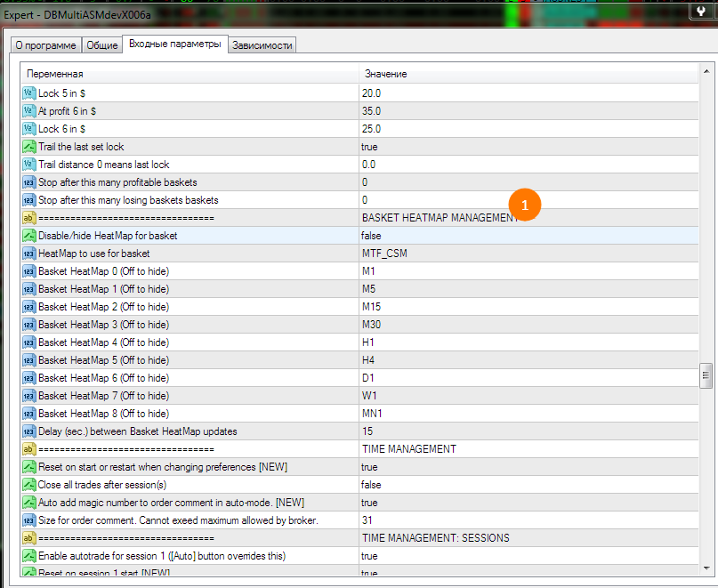
Task: Switch to the О программе tab
Action: click(x=45, y=45)
